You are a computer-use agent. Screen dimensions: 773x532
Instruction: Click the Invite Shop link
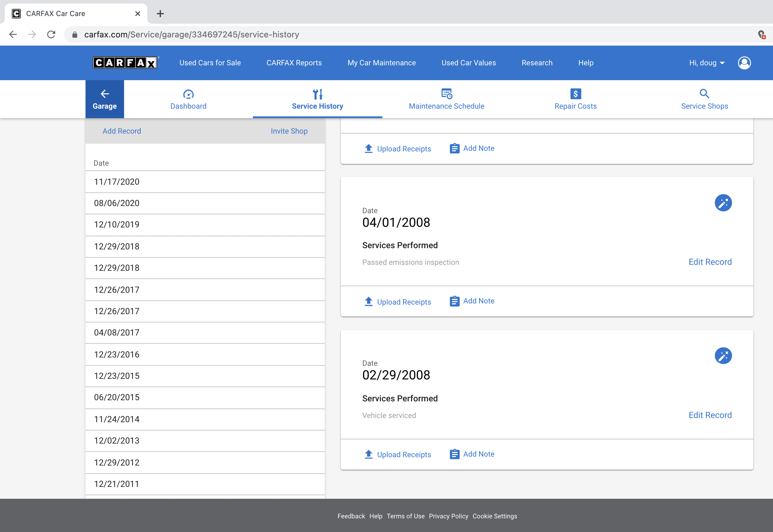click(289, 131)
